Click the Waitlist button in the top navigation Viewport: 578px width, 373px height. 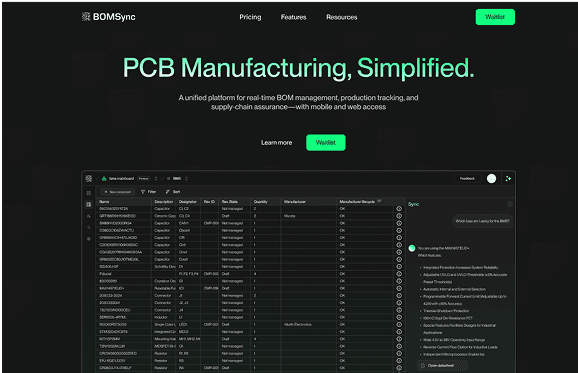pyautogui.click(x=495, y=17)
